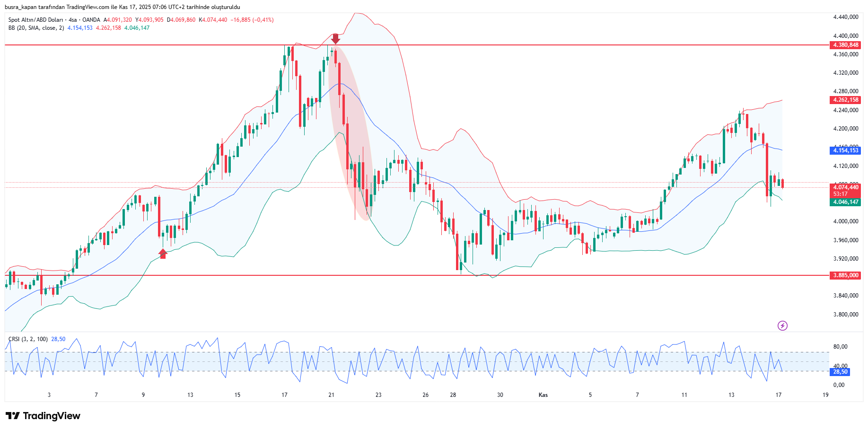868x430 pixels.
Task: Click the blue 28,50 CRSI value label
Action: pyautogui.click(x=840, y=372)
